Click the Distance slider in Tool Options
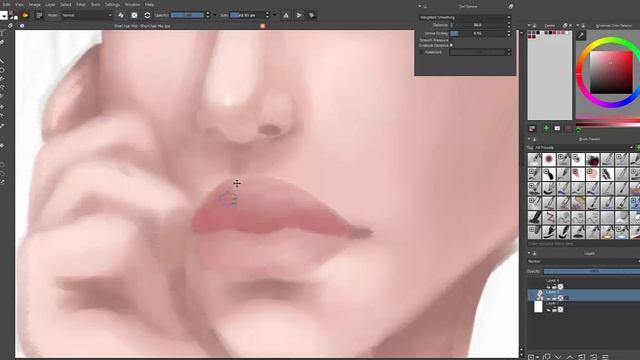The height and width of the screenshot is (360, 640). click(x=478, y=25)
